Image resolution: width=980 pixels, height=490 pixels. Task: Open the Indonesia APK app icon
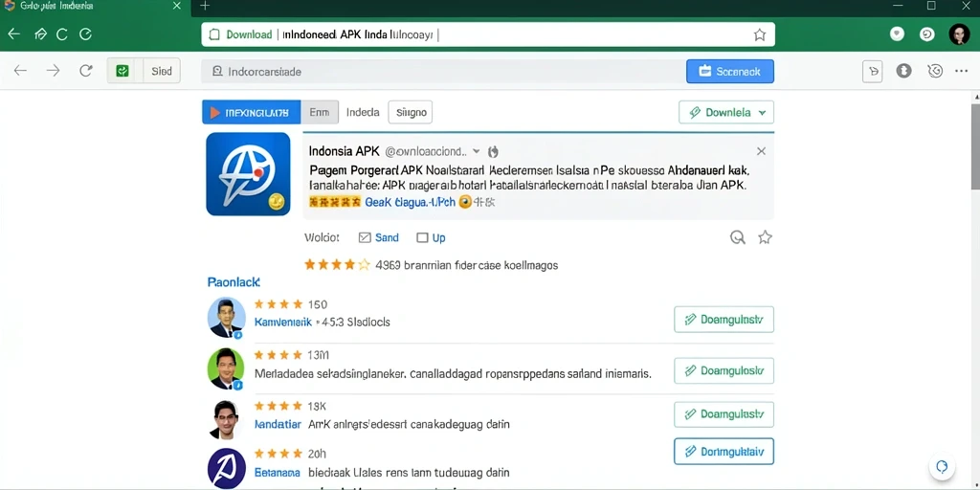[x=248, y=174]
